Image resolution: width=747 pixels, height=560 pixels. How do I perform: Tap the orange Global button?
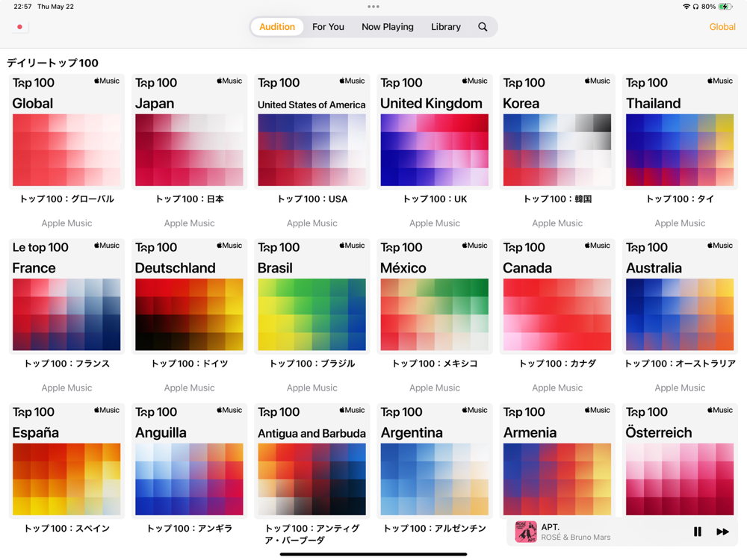tap(722, 27)
